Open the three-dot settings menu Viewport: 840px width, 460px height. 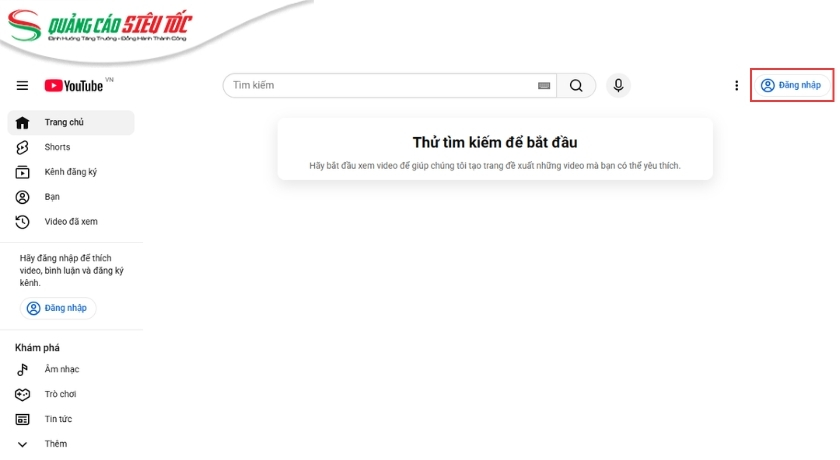pos(736,86)
